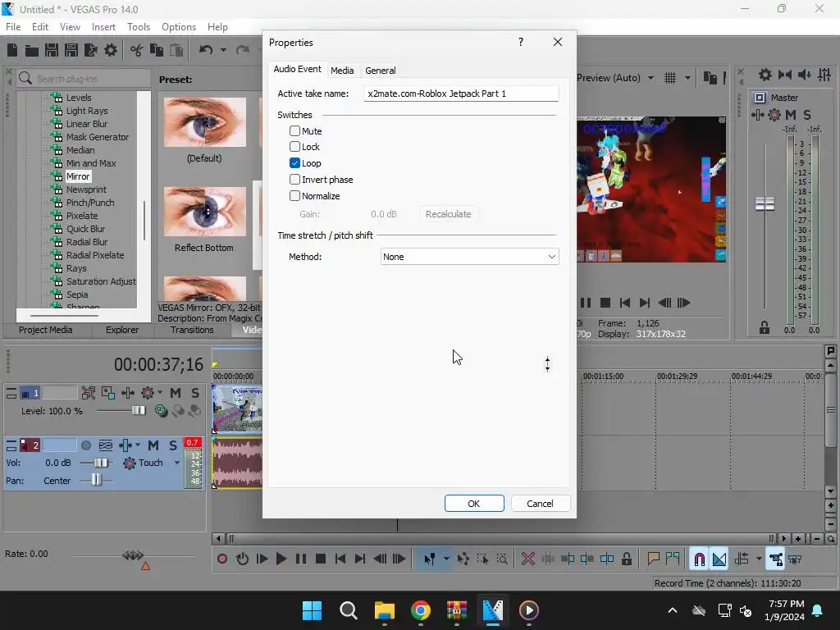Image resolution: width=840 pixels, height=630 pixels.
Task: Click the Insert Region flags icon
Action: [673, 559]
